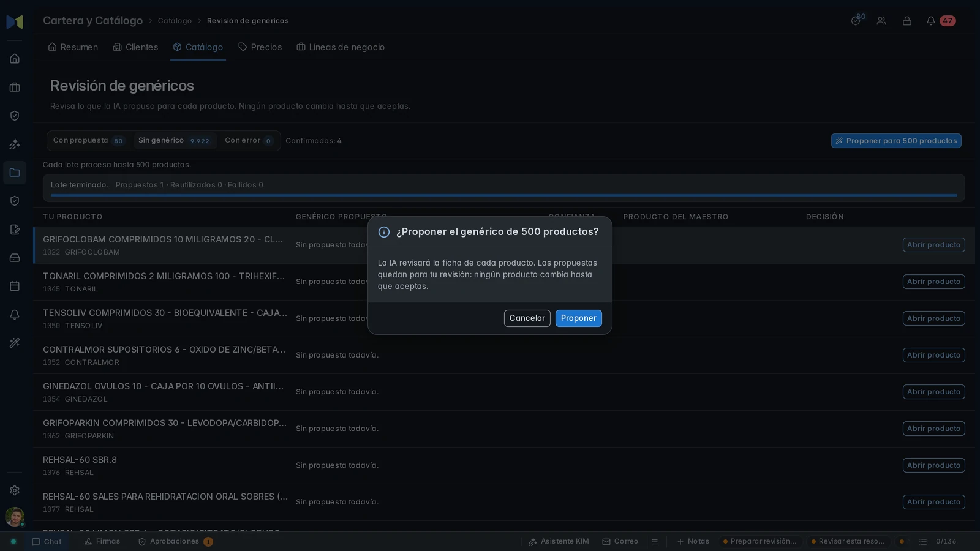Open the verified badge icon with 80
Image resolution: width=980 pixels, height=551 pixels.
point(856,21)
